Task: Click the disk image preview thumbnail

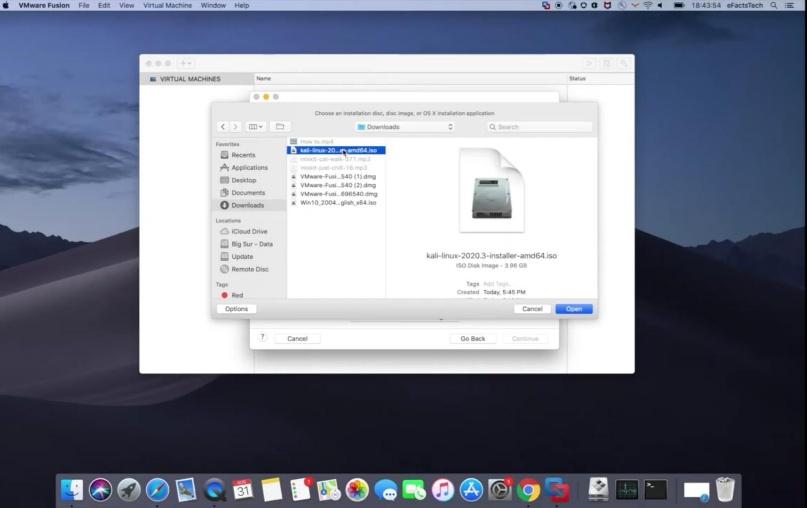Action: click(492, 190)
